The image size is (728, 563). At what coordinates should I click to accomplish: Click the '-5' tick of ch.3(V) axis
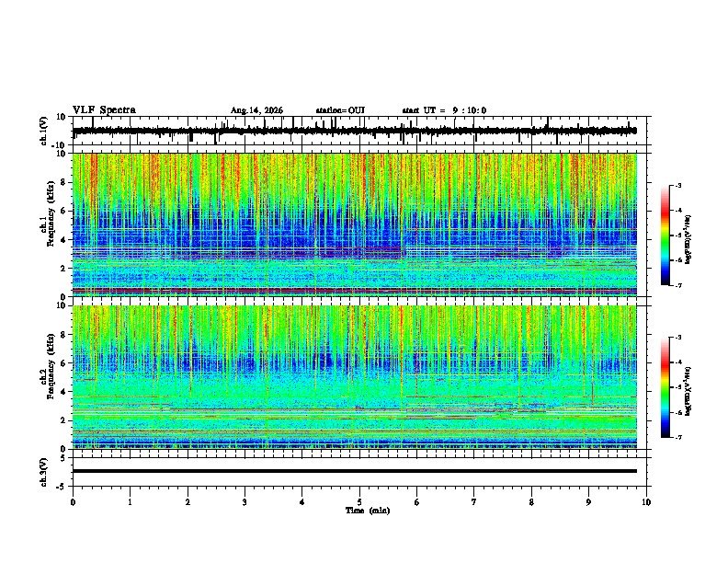point(63,487)
